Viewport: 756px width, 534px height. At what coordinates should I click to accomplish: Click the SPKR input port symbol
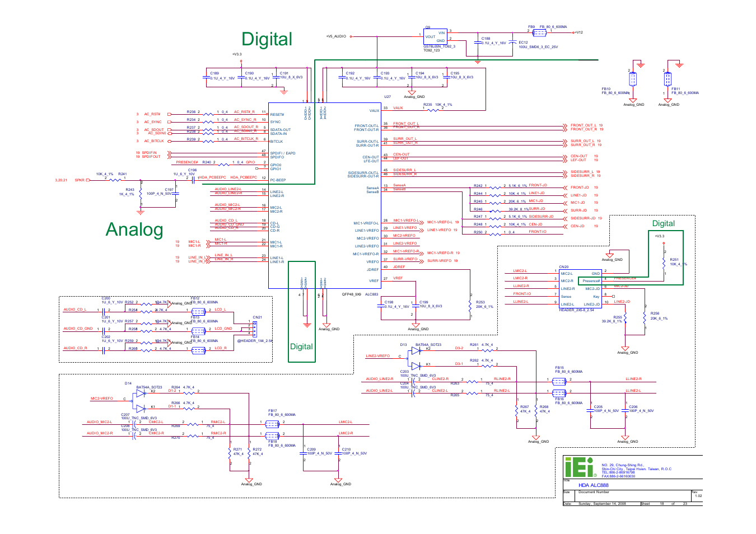pyautogui.click(x=88, y=180)
